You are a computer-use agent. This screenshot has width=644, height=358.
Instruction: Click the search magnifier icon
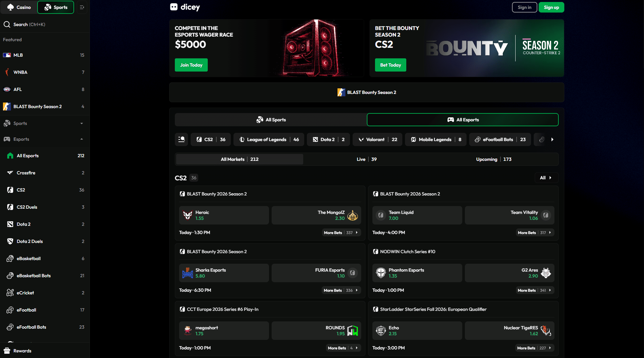[x=7, y=24]
